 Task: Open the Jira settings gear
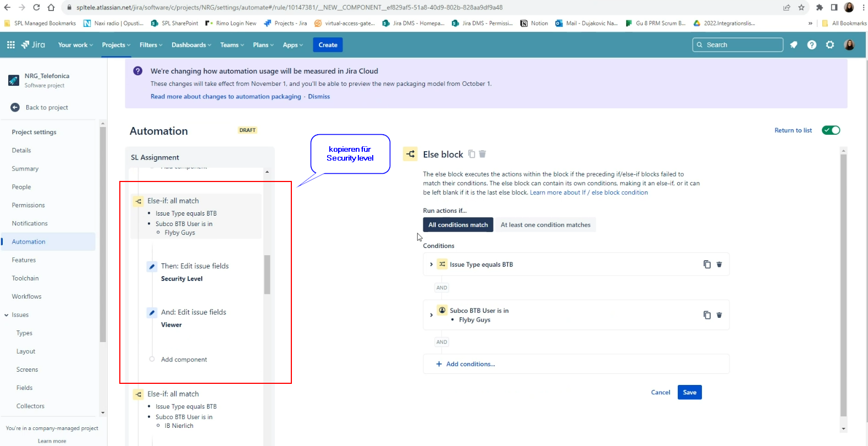tap(830, 45)
